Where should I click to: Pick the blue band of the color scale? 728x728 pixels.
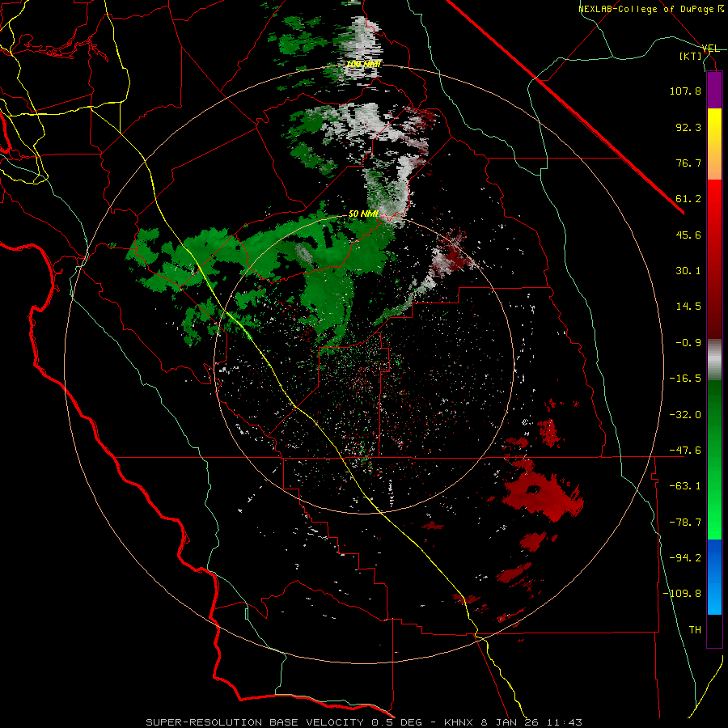714,577
